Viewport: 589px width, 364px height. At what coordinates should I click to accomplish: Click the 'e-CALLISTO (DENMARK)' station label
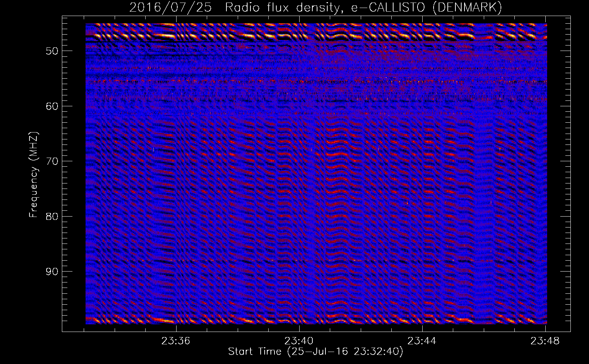click(426, 8)
